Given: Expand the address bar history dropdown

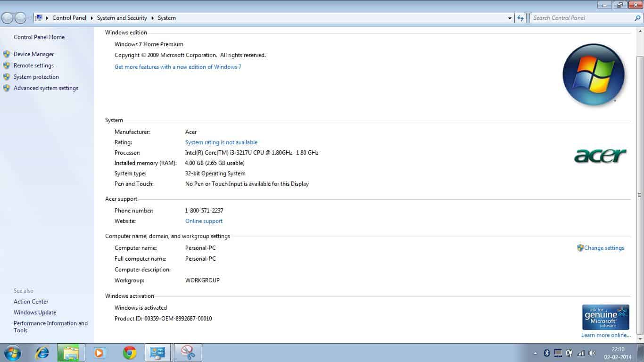Looking at the screenshot, I should pos(510,18).
